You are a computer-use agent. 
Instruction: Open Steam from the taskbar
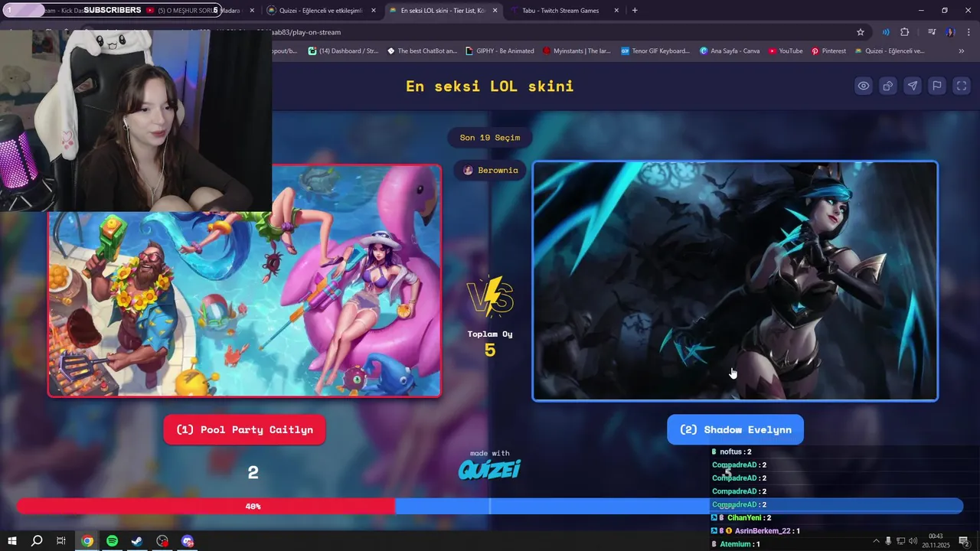137,541
